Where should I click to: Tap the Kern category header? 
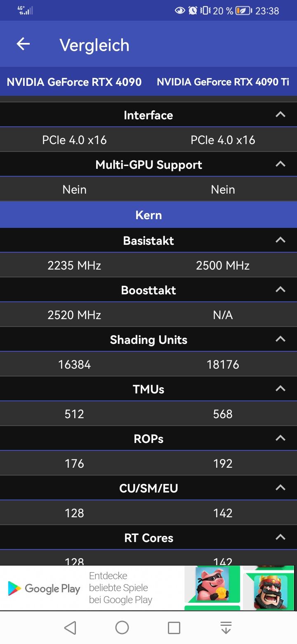click(148, 215)
